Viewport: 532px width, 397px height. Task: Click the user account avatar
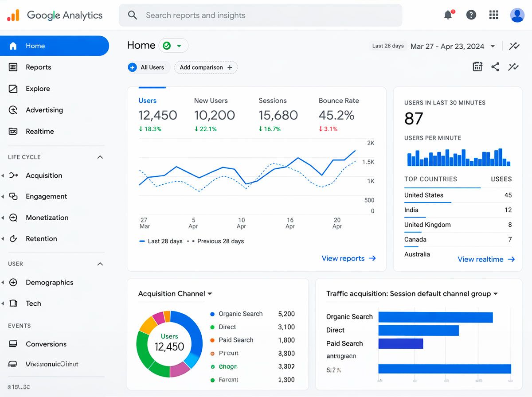click(x=517, y=15)
